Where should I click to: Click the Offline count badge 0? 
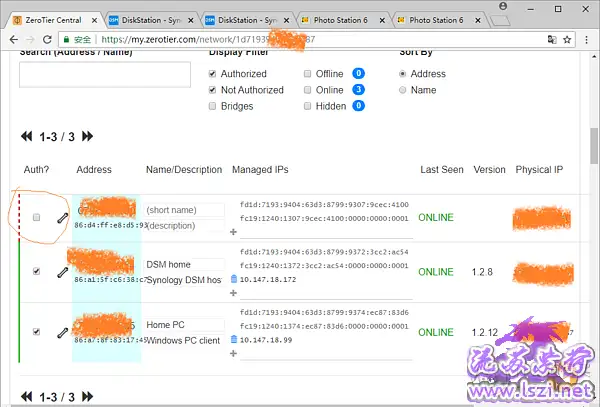(x=358, y=73)
